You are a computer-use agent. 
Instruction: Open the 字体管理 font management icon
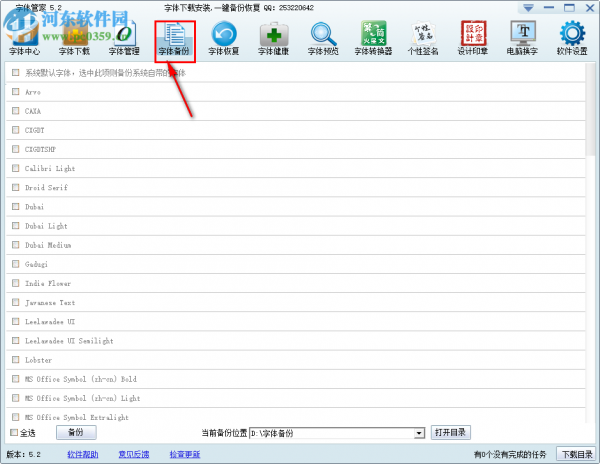tap(124, 39)
